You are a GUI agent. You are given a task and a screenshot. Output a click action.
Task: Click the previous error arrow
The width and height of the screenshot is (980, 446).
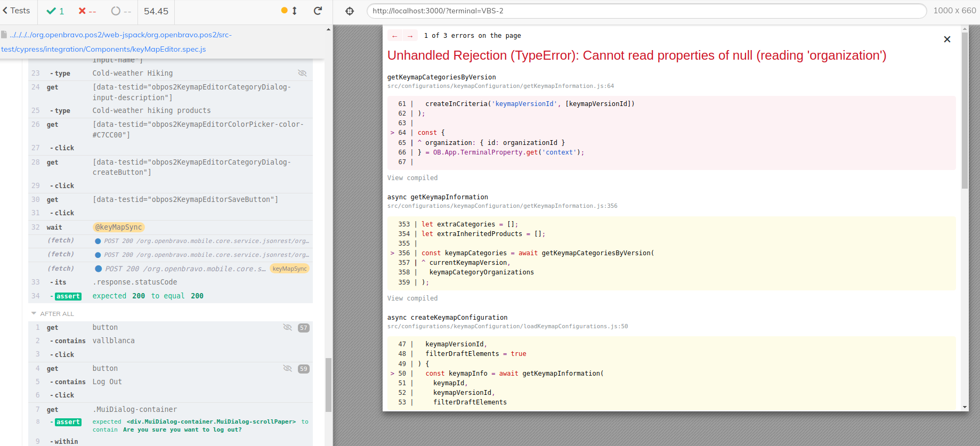395,36
